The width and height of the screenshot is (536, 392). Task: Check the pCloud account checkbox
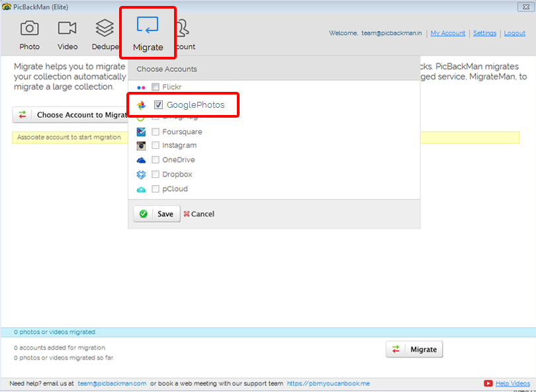(x=156, y=189)
